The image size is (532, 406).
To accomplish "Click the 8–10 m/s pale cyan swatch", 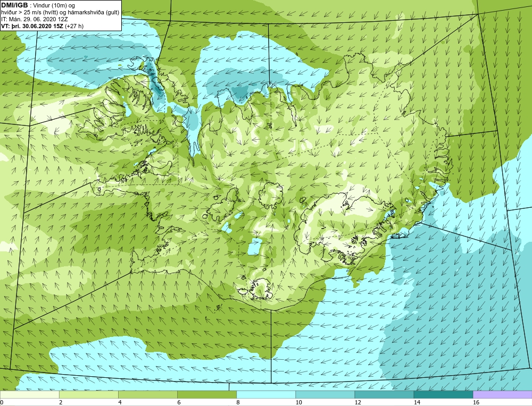I will [266, 394].
